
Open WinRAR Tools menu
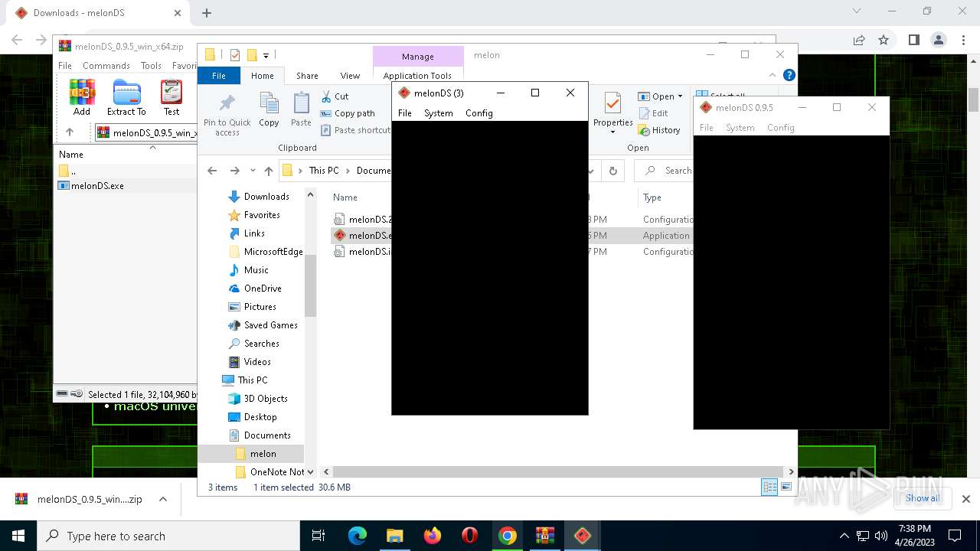[151, 66]
